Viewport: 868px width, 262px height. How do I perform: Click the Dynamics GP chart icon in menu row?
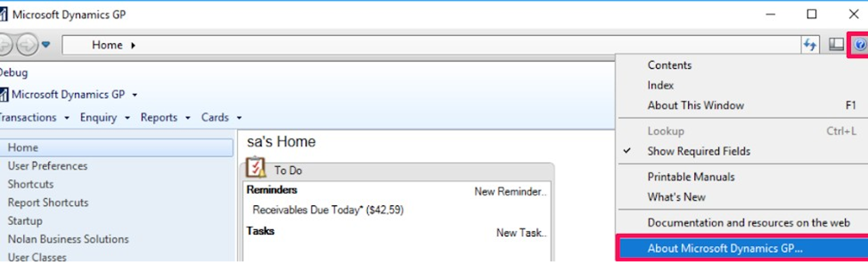pyautogui.click(x=4, y=95)
